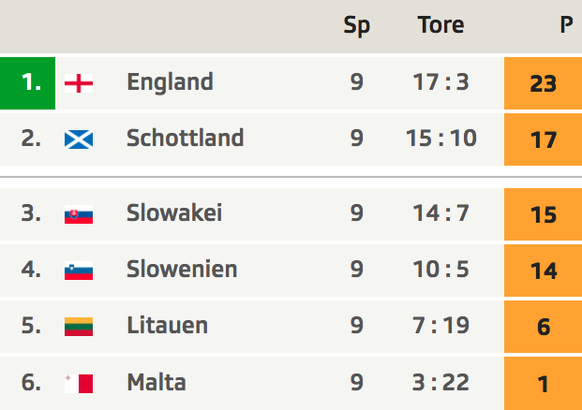Image resolution: width=582 pixels, height=410 pixels.
Task: Click Schottland's 17 points cell
Action: tap(543, 140)
